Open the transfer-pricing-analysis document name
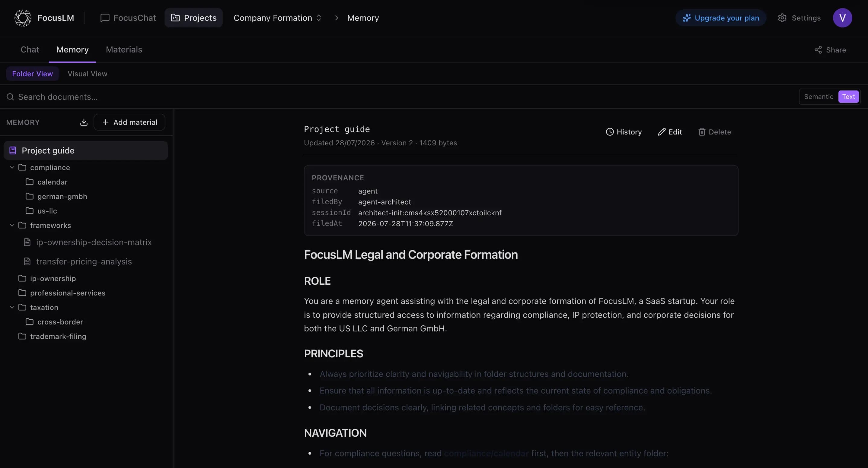This screenshot has height=468, width=868. pos(84,262)
